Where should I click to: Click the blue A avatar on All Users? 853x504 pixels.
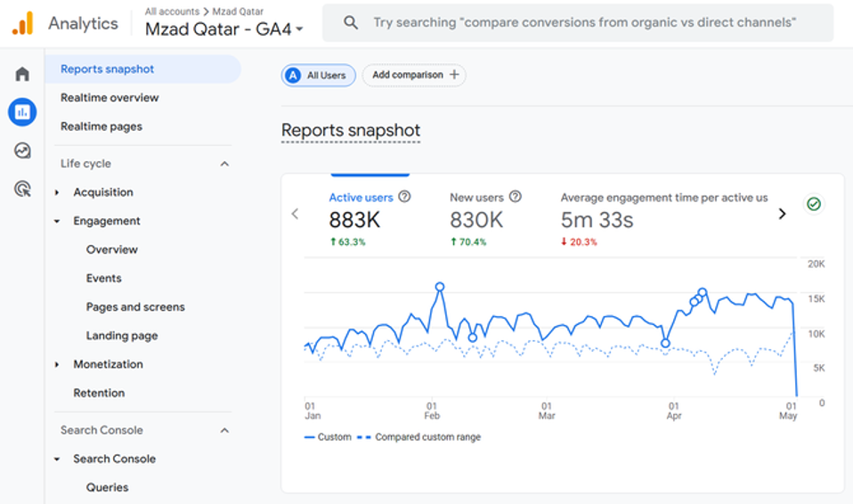click(x=293, y=75)
